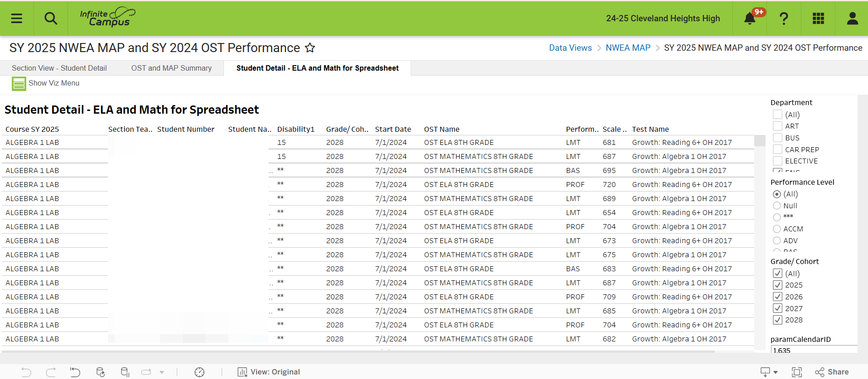Switch to OST and MAP Summary tab
The width and height of the screenshot is (868, 379).
point(171,68)
